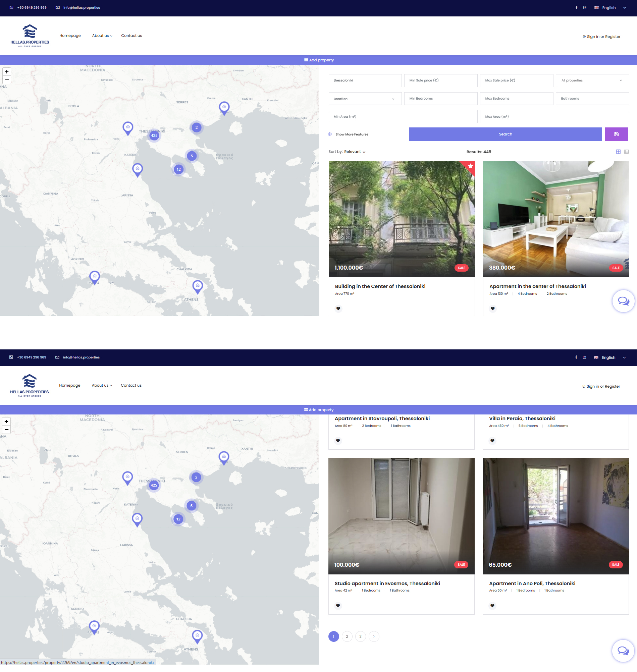Open the All properties dropdown
Screen dimensions: 637x672
pos(592,80)
